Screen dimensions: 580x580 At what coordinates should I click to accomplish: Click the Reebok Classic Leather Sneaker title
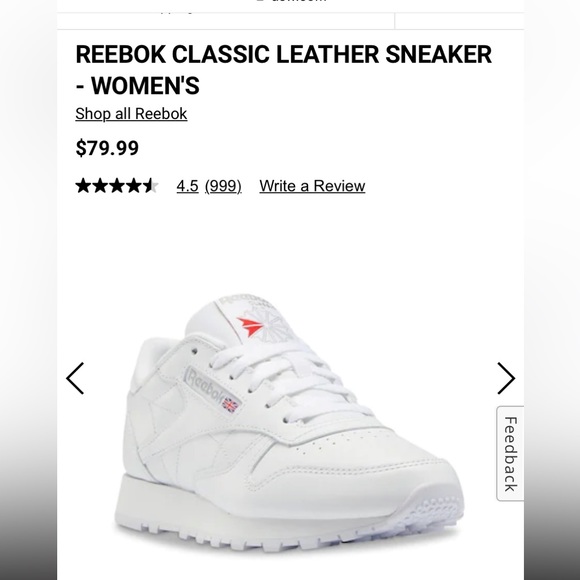click(284, 70)
